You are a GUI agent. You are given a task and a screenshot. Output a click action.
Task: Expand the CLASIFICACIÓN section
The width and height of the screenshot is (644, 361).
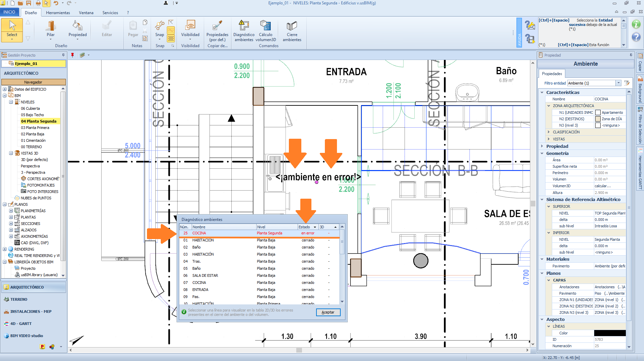tap(549, 132)
